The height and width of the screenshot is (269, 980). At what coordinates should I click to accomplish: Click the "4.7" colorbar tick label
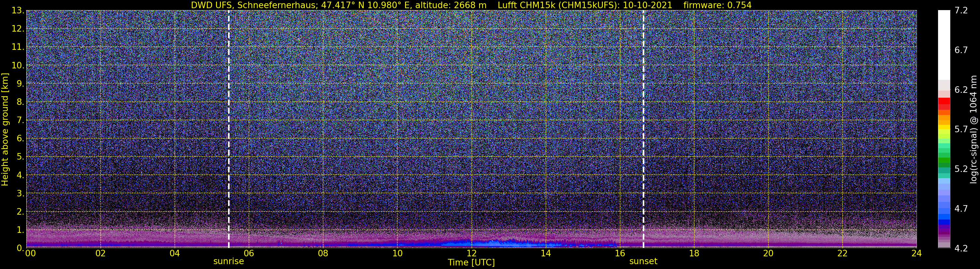[x=961, y=209]
